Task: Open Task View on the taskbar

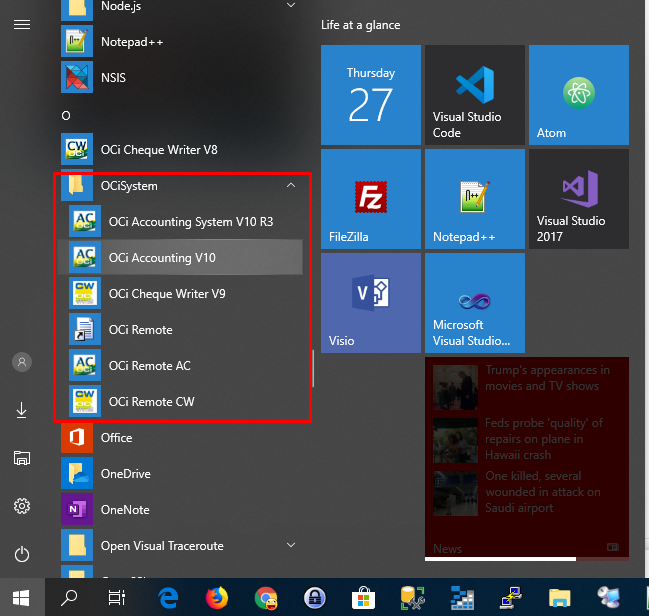Action: [x=117, y=598]
